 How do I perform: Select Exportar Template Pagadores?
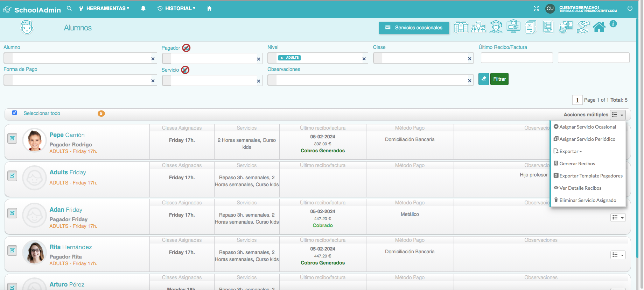[x=588, y=176]
